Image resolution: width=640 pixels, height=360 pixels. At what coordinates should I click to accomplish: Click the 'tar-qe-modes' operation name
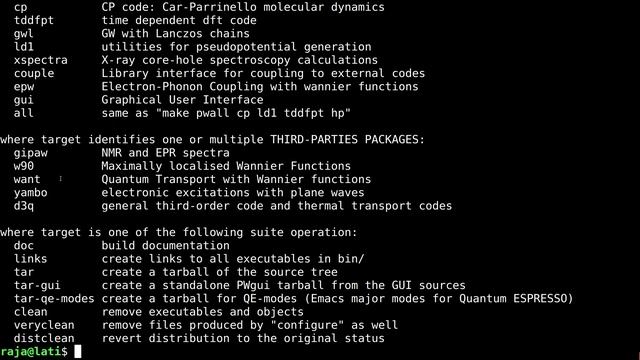[x=54, y=299]
